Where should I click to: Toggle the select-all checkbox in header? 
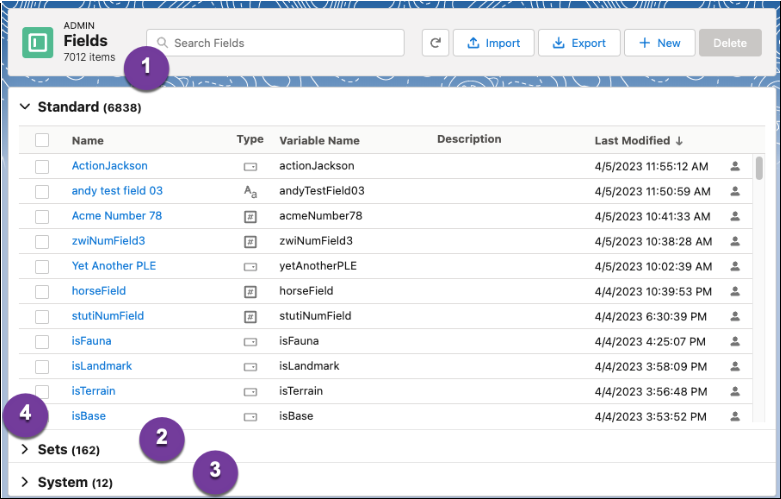[x=42, y=140]
